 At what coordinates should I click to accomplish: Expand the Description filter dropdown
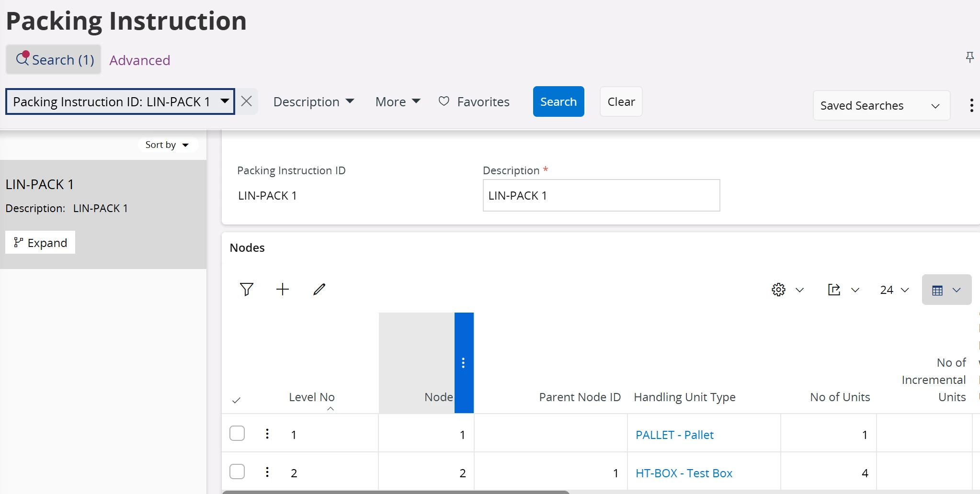pyautogui.click(x=313, y=101)
